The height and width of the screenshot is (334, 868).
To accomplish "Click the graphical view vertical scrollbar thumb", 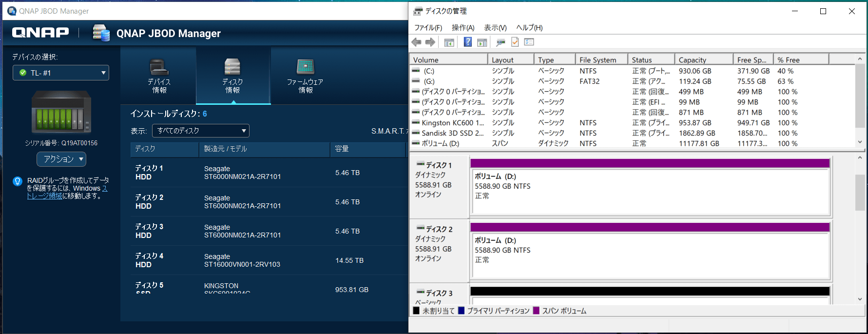I will click(x=860, y=193).
